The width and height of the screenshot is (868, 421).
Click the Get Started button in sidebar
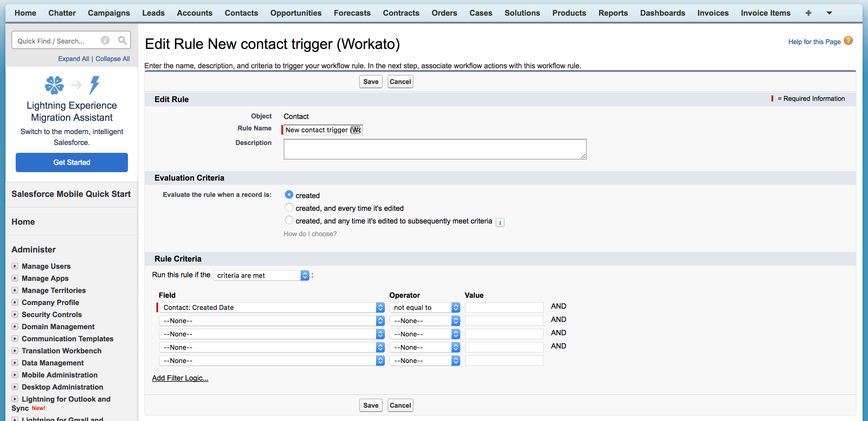tap(71, 162)
